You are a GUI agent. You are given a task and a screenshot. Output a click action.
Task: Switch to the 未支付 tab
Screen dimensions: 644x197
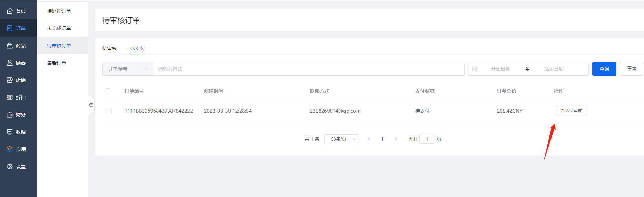pos(138,48)
